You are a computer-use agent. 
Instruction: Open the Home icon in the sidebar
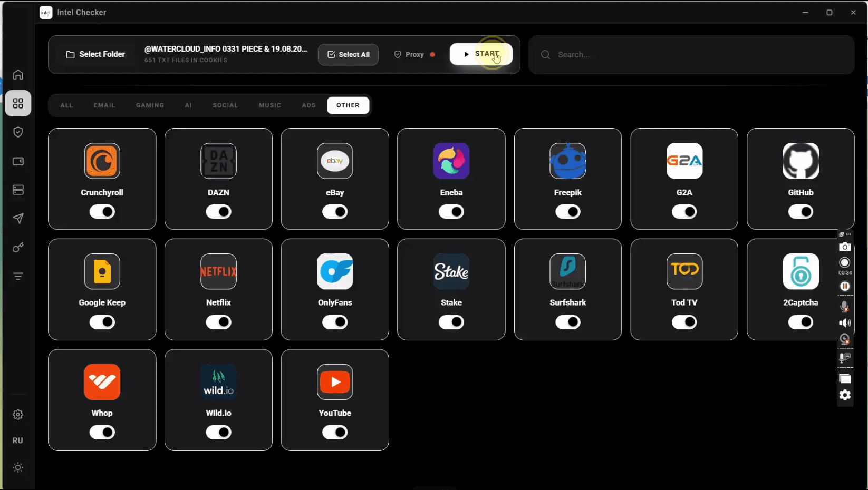click(x=18, y=75)
